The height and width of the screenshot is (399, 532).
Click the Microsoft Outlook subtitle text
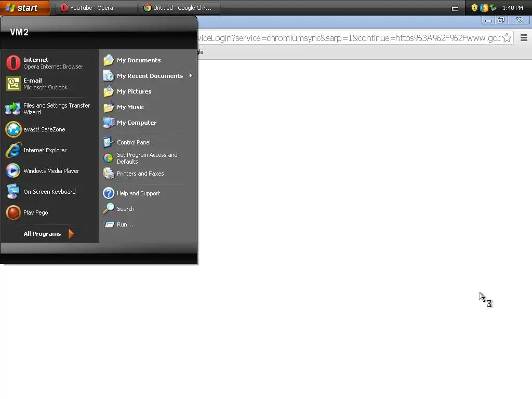(46, 87)
